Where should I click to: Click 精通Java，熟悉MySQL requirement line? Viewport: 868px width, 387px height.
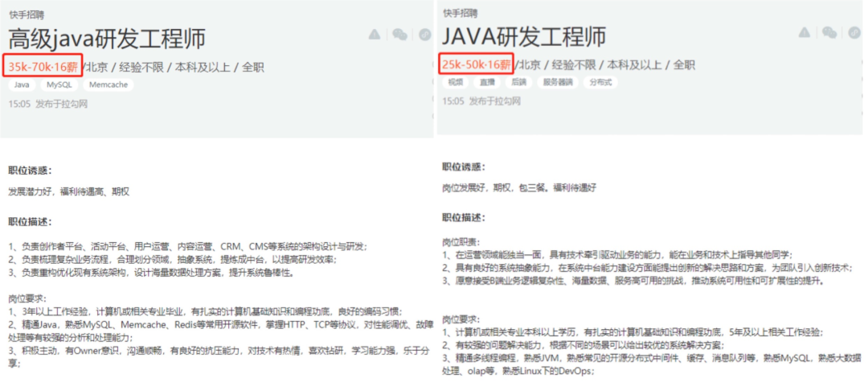click(x=219, y=331)
